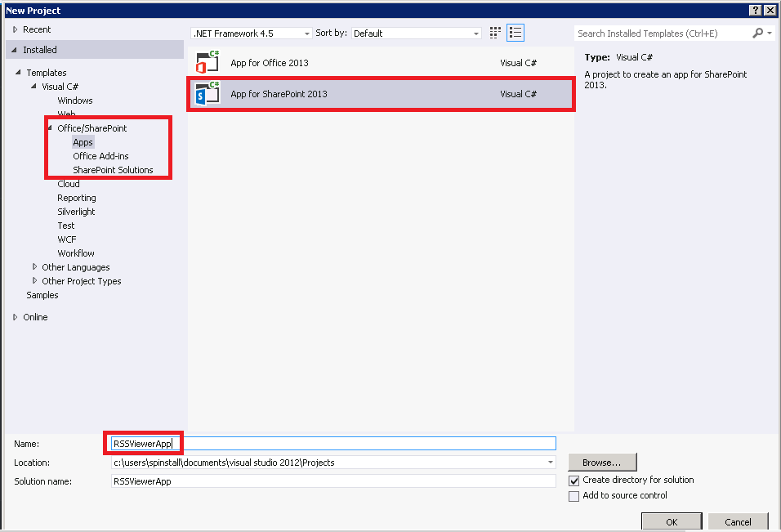
Task: Select the Silverlight template category
Action: 76,212
